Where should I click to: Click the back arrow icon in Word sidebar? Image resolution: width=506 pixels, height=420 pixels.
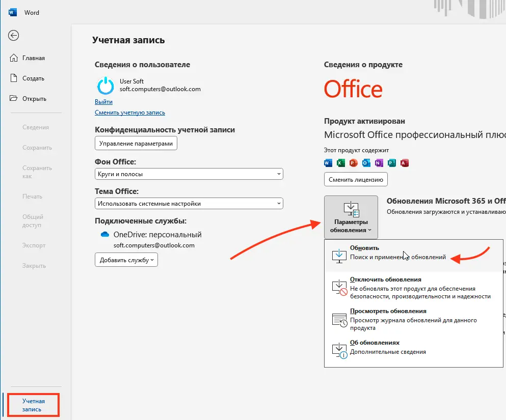tap(14, 36)
